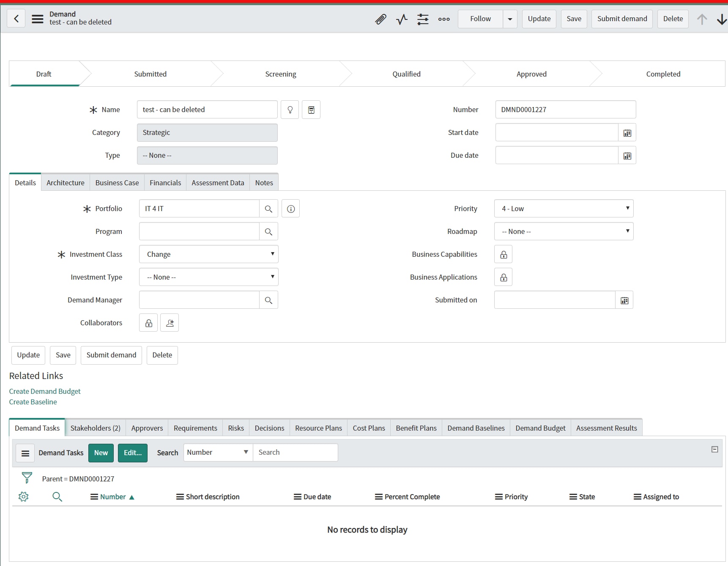Open the Due date calendar picker
The image size is (728, 566).
point(627,155)
